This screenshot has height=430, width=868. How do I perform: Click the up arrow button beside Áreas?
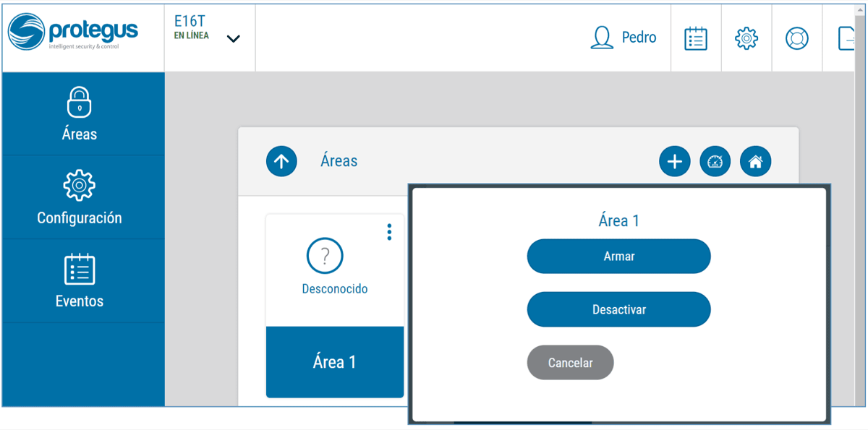(281, 161)
